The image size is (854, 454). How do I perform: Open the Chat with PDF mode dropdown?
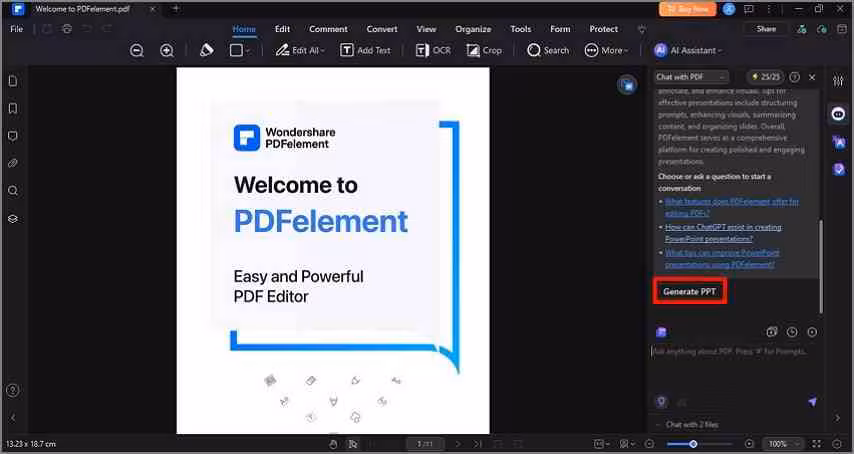(x=691, y=77)
